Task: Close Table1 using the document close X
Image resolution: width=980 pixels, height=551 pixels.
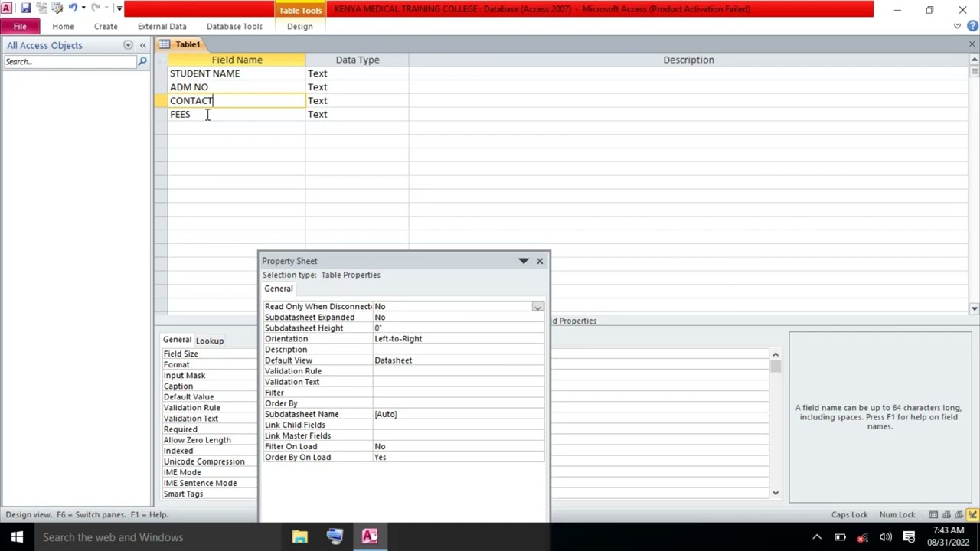Action: point(972,44)
